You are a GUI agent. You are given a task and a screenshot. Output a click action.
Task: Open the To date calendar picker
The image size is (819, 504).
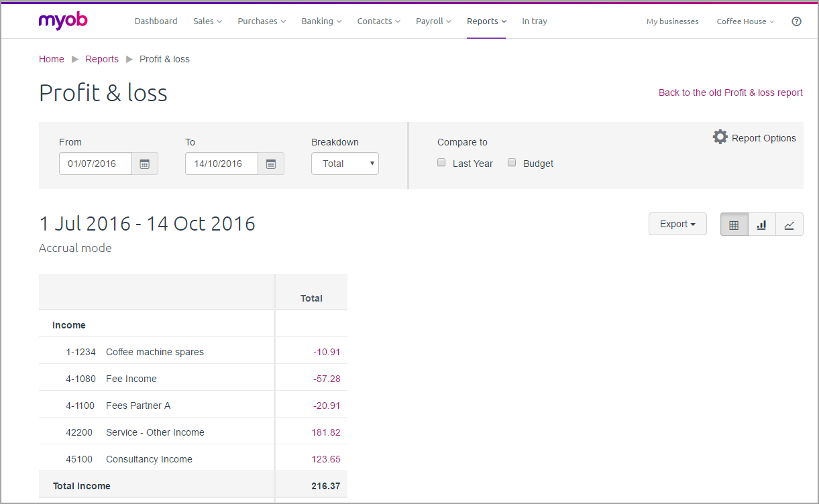point(271,163)
